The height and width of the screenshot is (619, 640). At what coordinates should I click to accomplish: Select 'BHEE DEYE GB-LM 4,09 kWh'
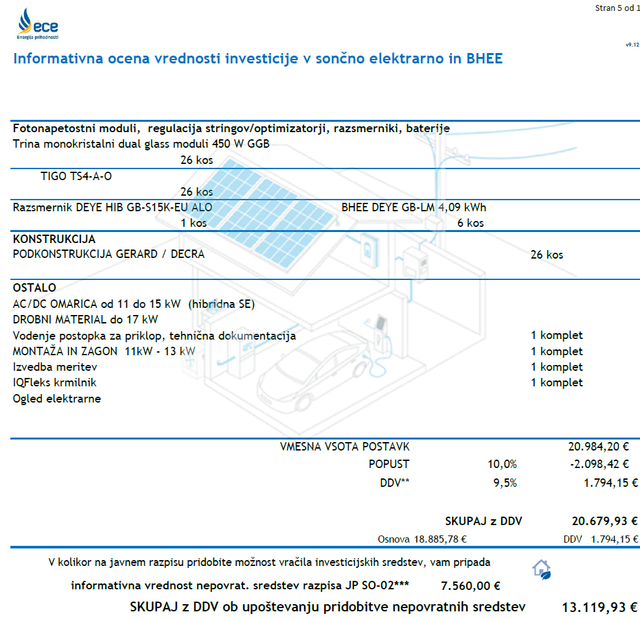[x=414, y=208]
